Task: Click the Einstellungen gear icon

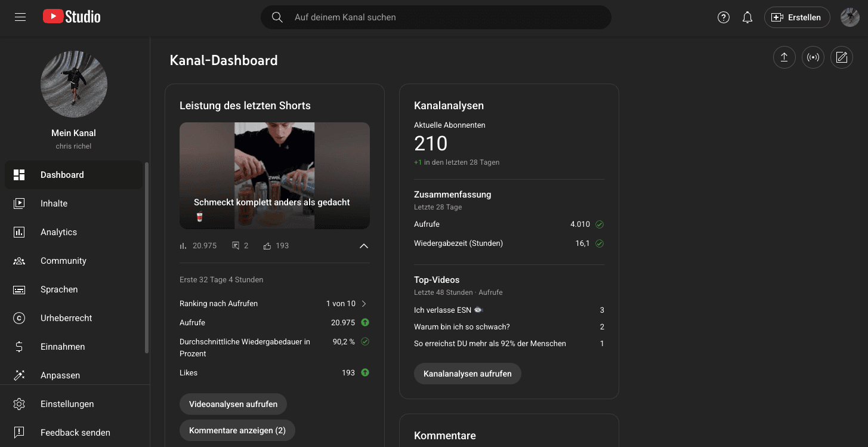Action: coord(19,404)
